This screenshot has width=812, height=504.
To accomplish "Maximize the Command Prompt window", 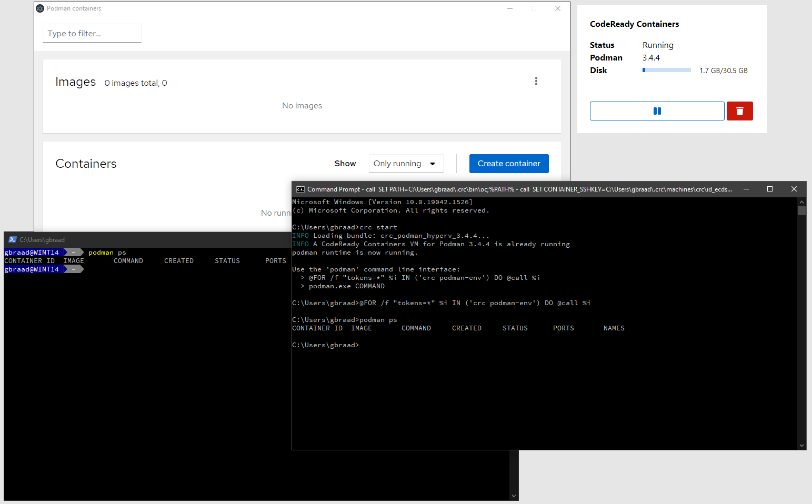I will point(770,189).
